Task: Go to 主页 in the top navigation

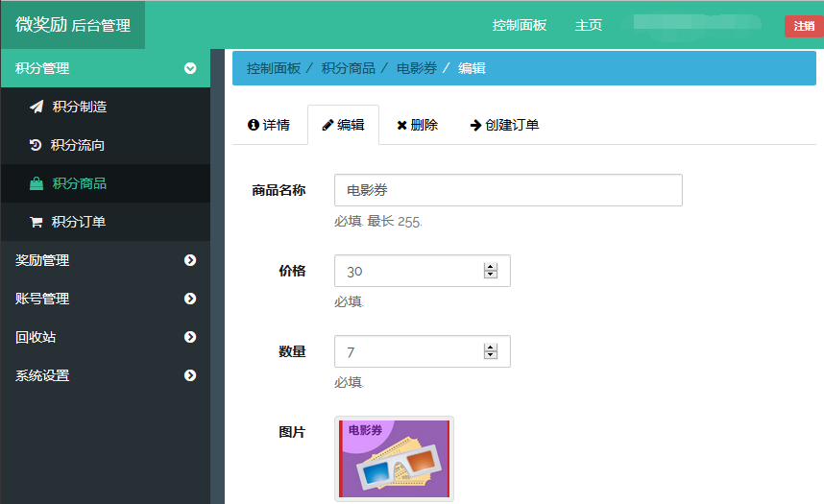Action: 589,25
